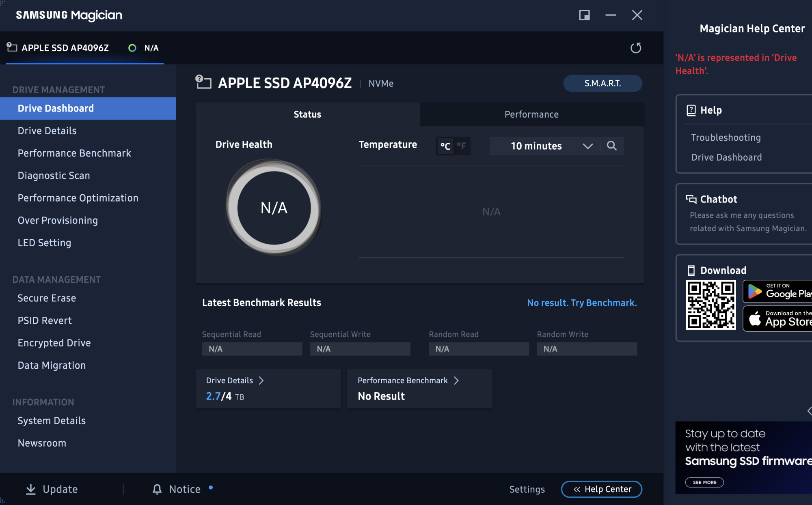Click the compact window mode icon
Screen dimensions: 812x505
click(x=584, y=15)
